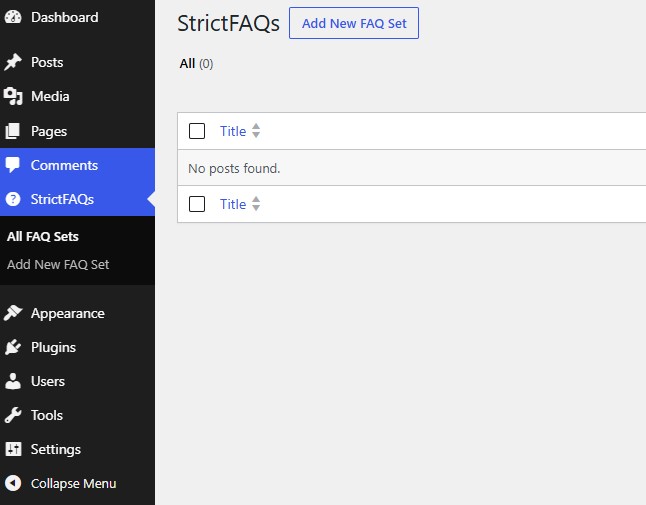646x505 pixels.
Task: Click the Title column header link
Action: coord(233,131)
